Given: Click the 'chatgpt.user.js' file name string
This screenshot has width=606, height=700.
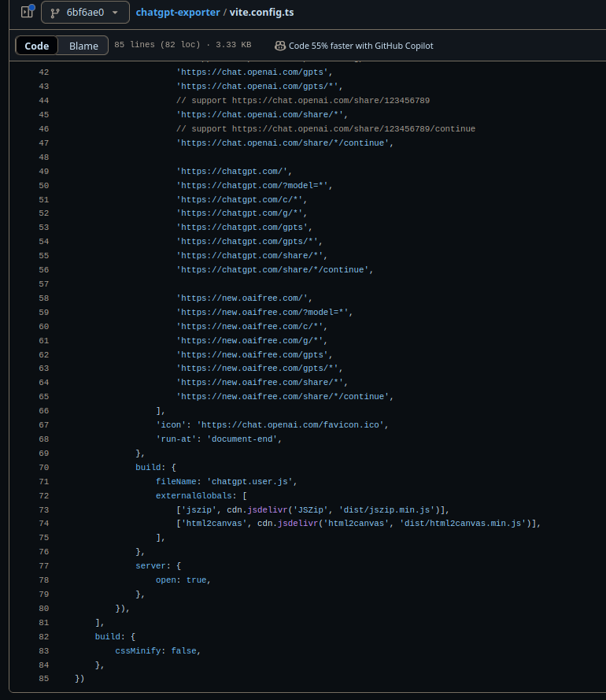Looking at the screenshot, I should click(x=249, y=481).
